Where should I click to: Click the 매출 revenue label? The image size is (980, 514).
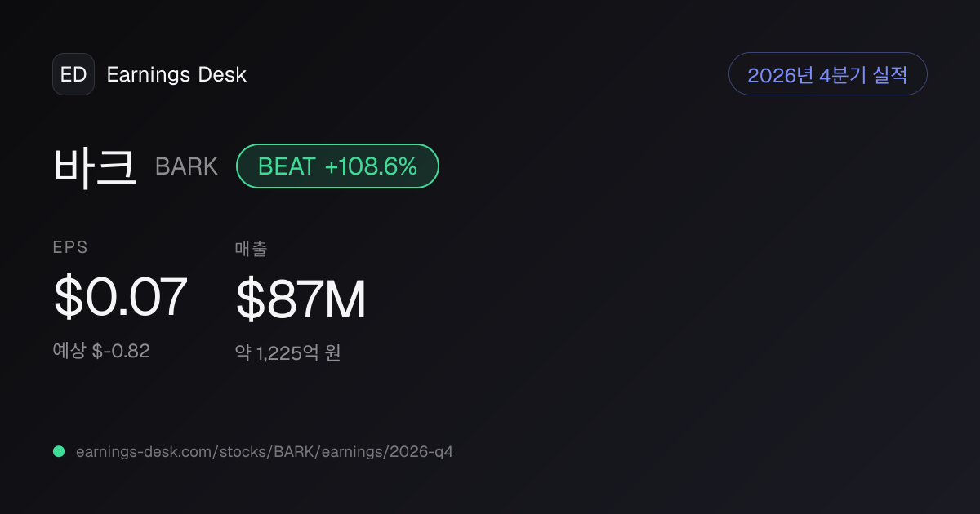(x=252, y=249)
